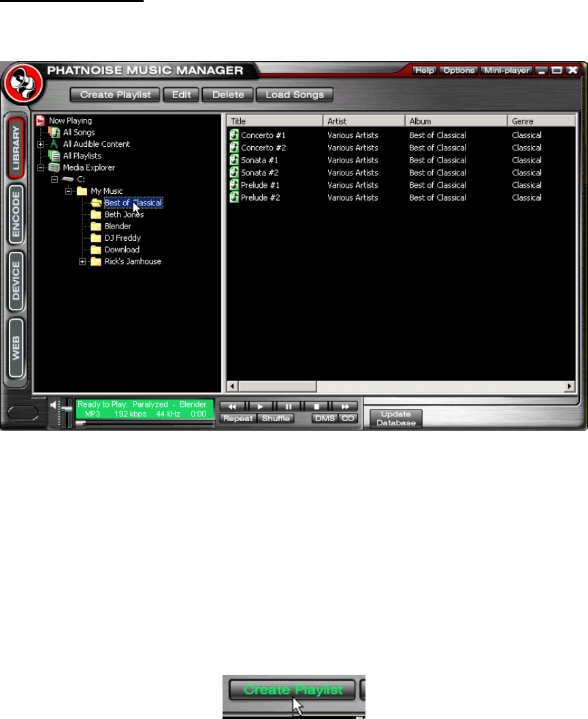Viewport: 588px width, 719px height.
Task: Open the WEB side tab
Action: pos(16,348)
